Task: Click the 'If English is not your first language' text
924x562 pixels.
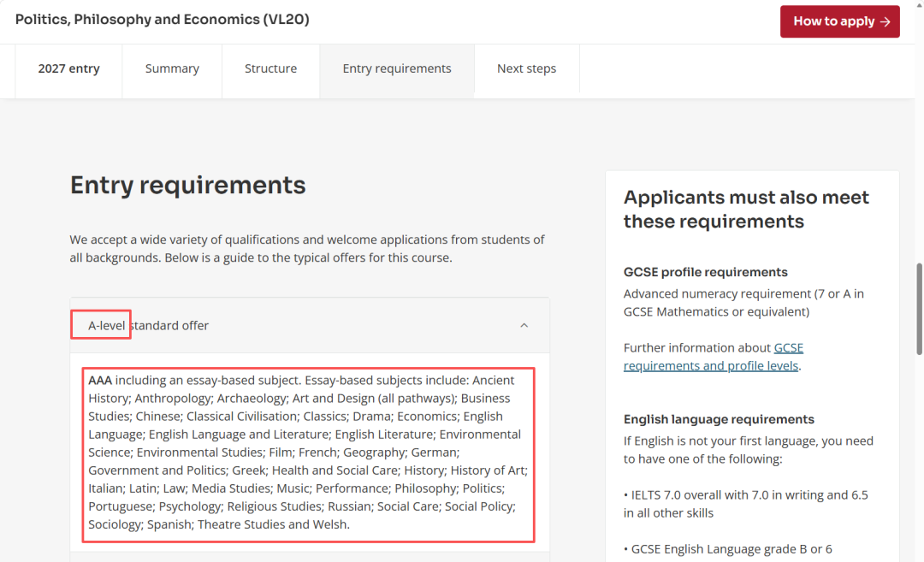Action: click(x=749, y=450)
